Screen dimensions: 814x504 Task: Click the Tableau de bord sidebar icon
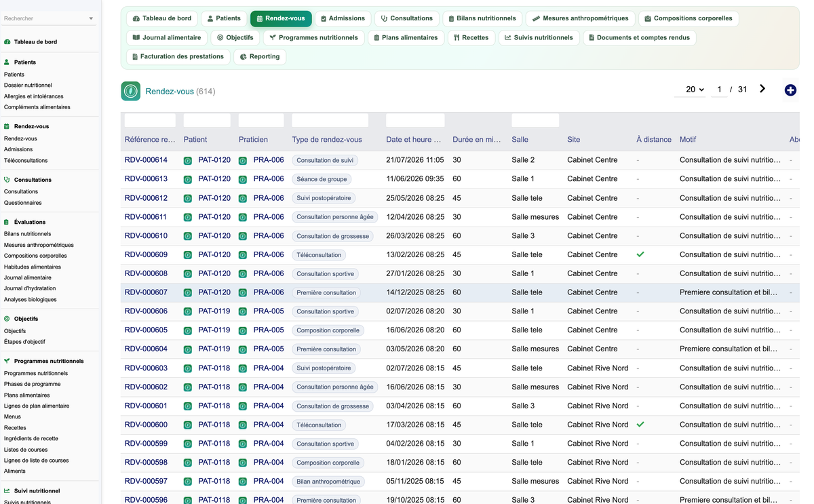coord(7,42)
